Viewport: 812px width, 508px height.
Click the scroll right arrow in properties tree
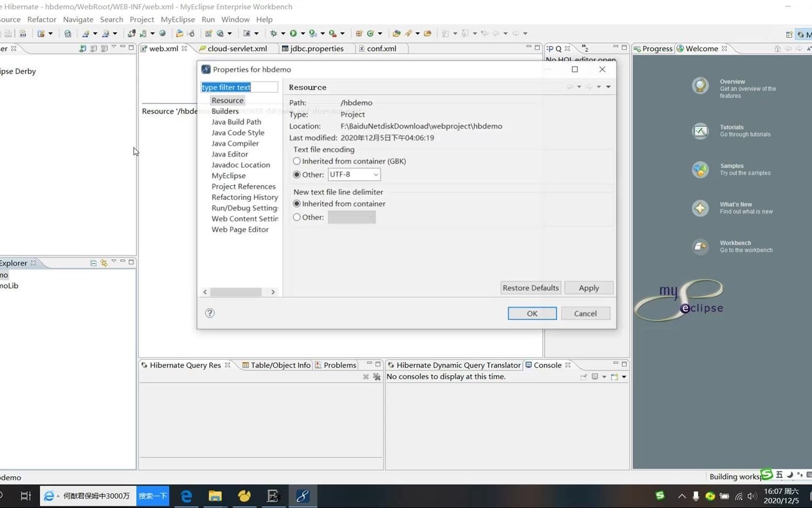click(x=273, y=292)
